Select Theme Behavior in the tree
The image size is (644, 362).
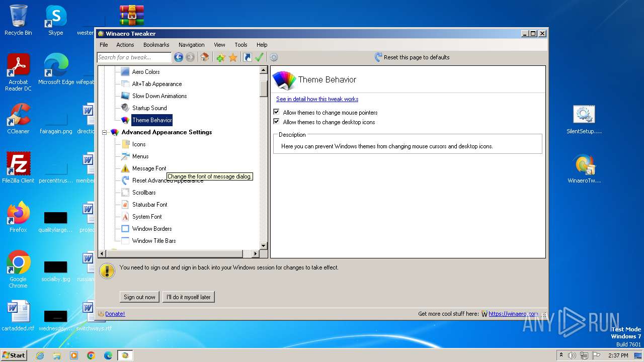pos(152,120)
